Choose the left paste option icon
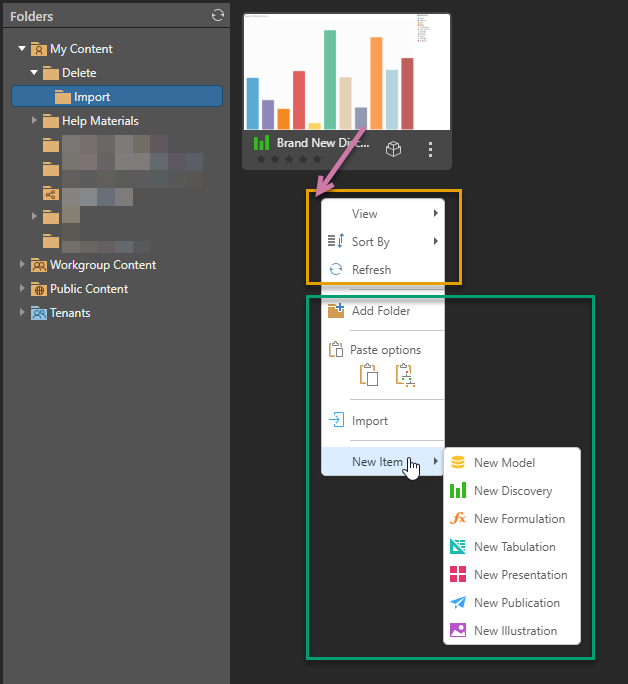Image resolution: width=628 pixels, height=684 pixels. coord(369,376)
